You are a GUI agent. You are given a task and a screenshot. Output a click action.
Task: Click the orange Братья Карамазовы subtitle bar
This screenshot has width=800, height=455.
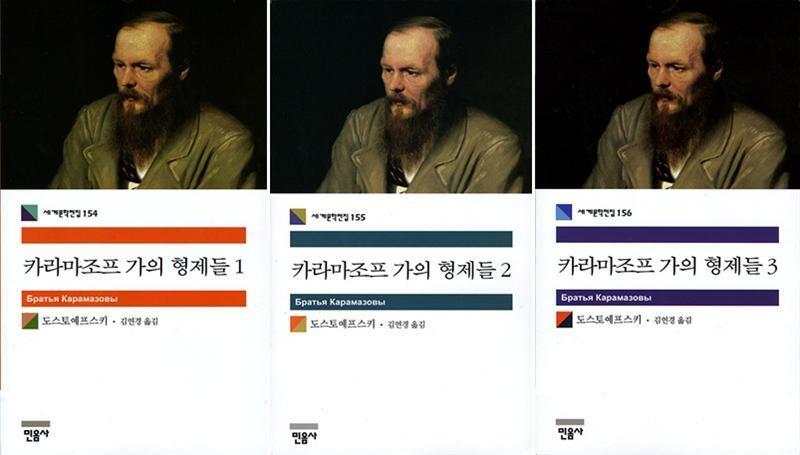tap(134, 298)
